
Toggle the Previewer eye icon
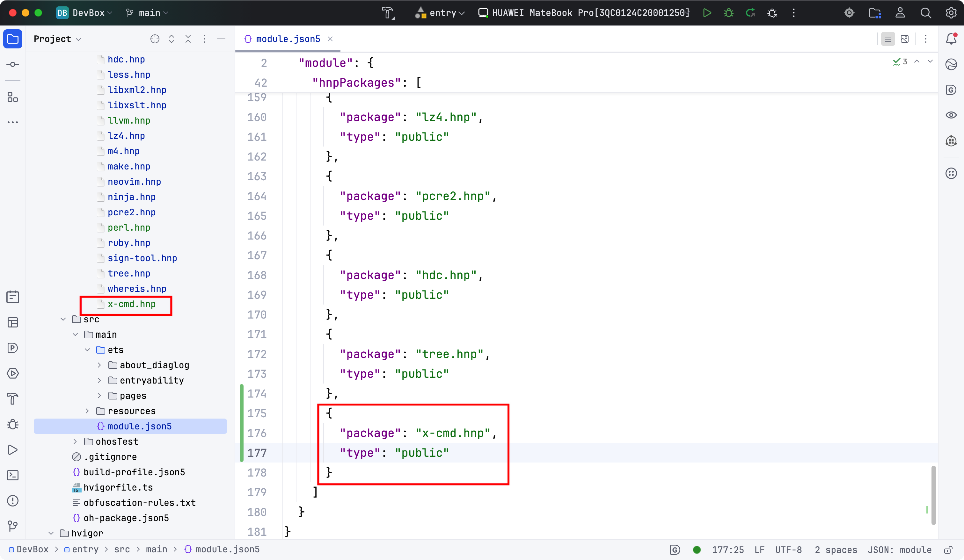951,115
